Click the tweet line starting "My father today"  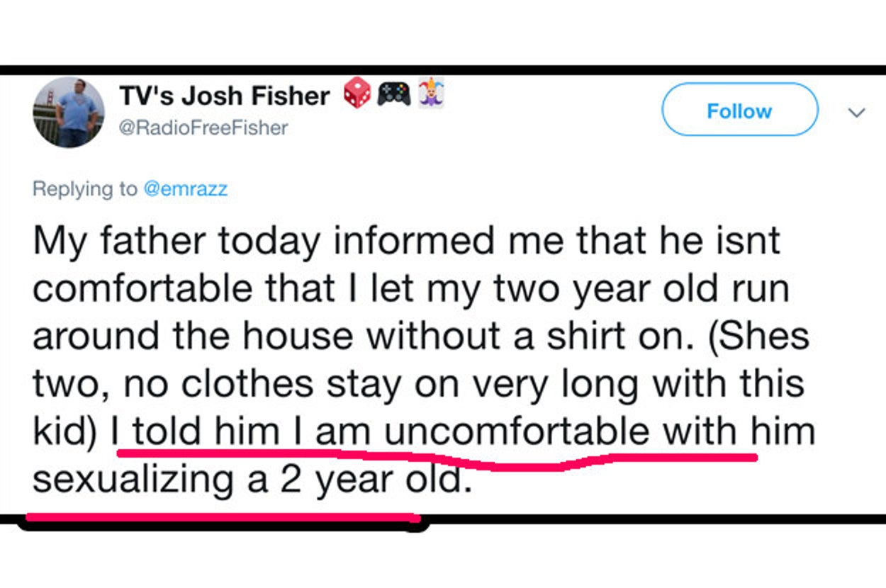[x=177, y=242]
